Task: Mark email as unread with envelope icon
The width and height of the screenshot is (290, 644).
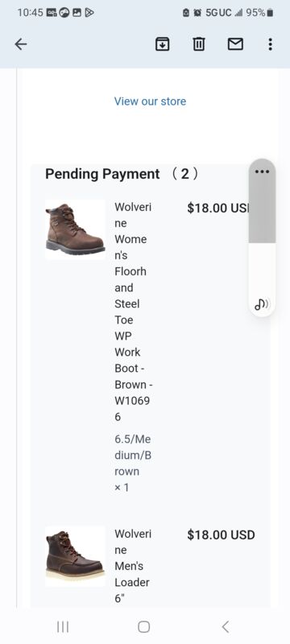Action: (235, 44)
